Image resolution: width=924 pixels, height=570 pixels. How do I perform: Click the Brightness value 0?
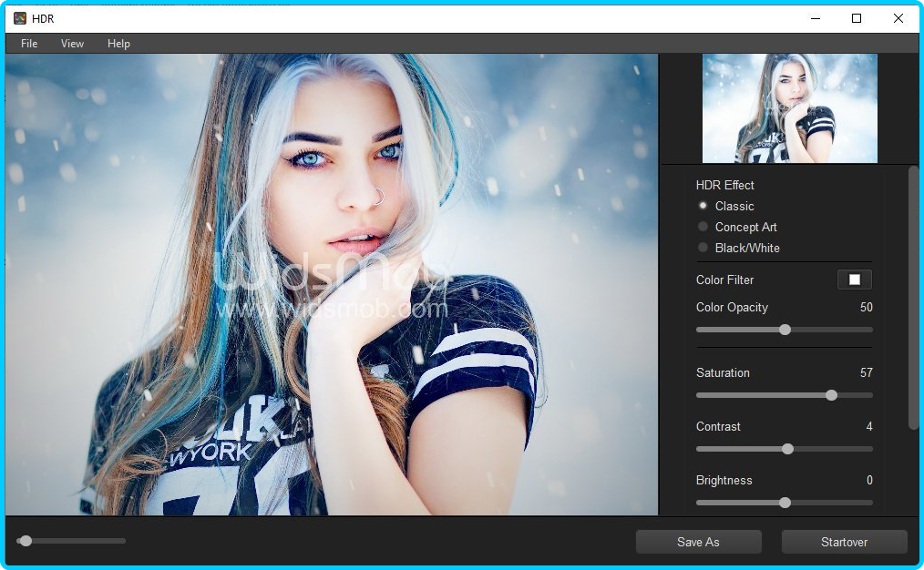(x=869, y=480)
